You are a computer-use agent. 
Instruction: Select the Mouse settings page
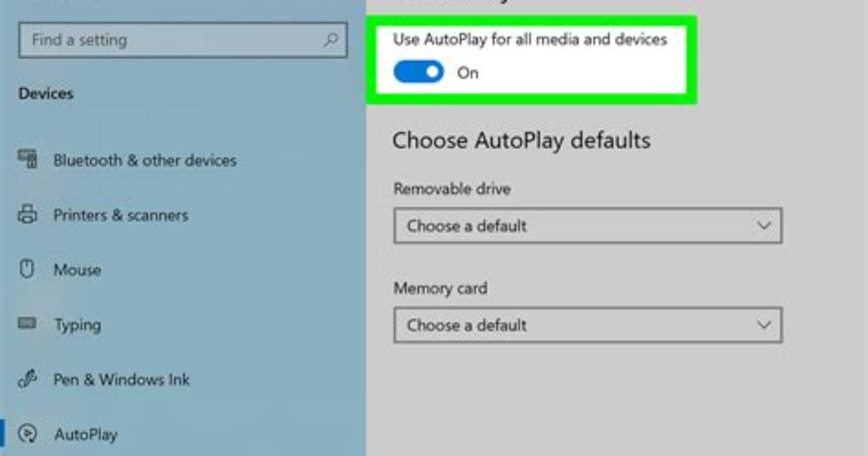coord(77,270)
